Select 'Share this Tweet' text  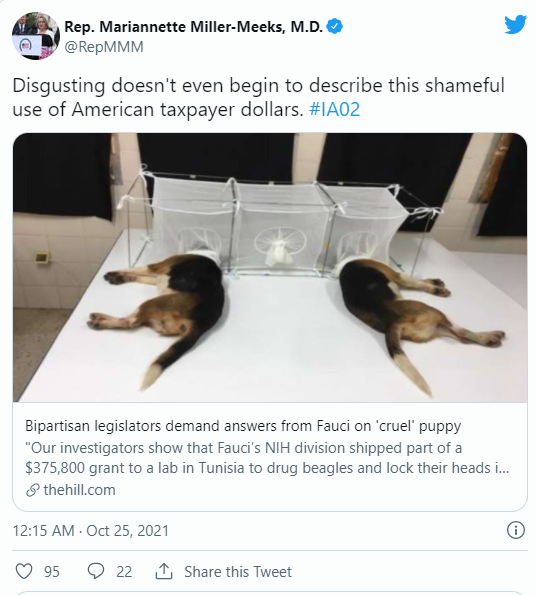pos(238,571)
